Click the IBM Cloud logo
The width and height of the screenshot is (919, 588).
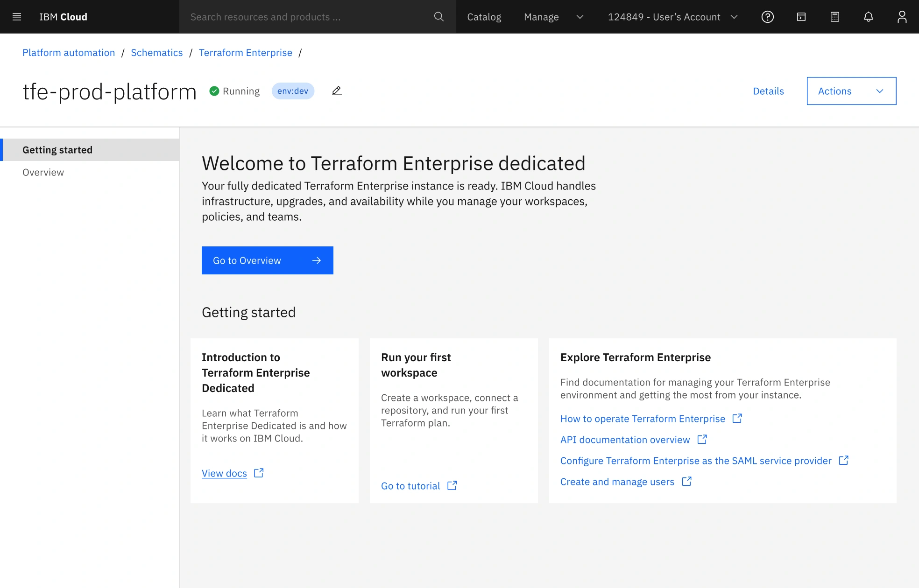(63, 17)
